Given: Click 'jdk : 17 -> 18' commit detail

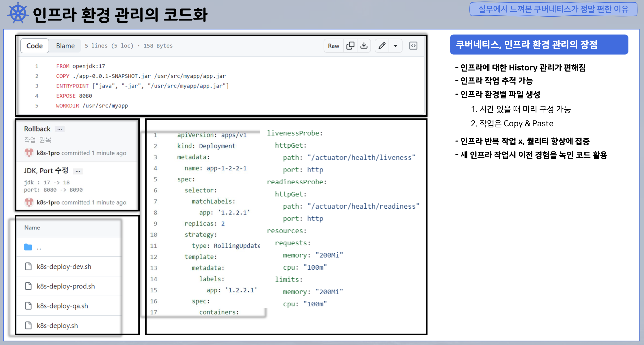Looking at the screenshot, I should click(47, 182).
